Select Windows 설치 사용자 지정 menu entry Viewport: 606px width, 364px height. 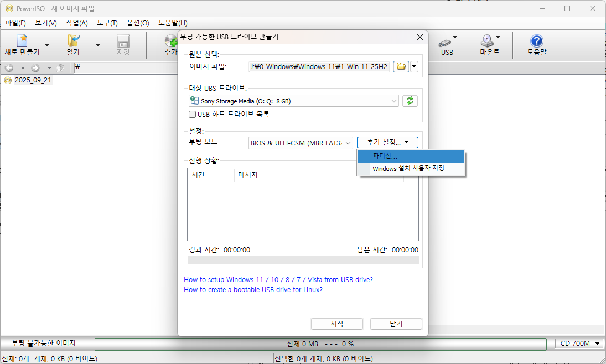click(411, 169)
